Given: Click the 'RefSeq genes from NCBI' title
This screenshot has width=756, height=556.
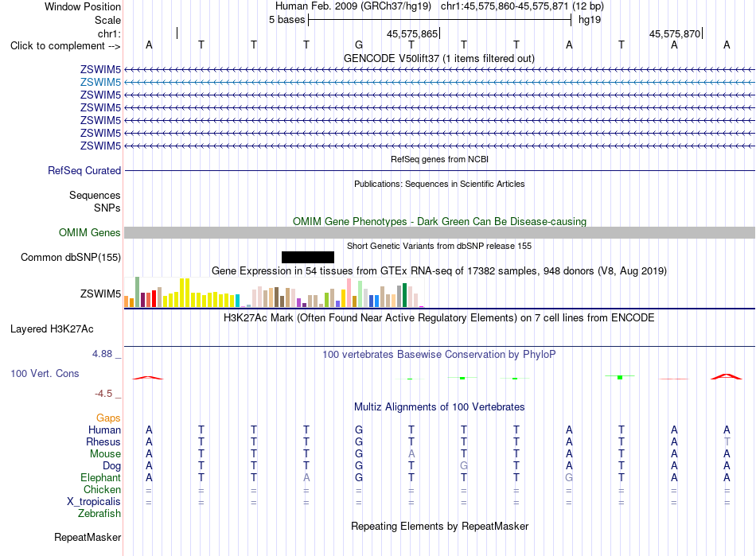Looking at the screenshot, I should pos(440,159).
